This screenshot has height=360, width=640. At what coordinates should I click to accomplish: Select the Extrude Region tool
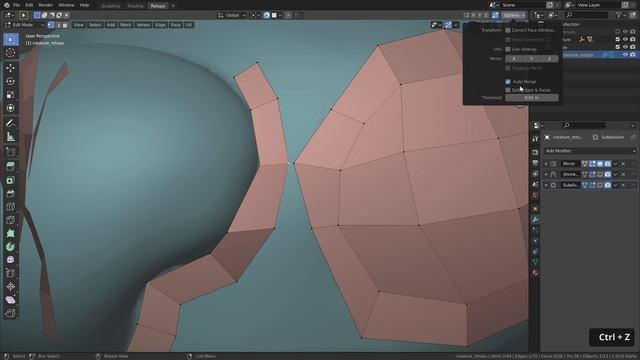coord(11,166)
